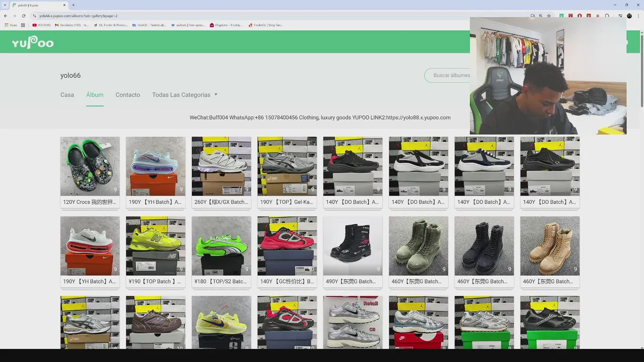This screenshot has height=362, width=644.
Task: Click the zoom magnifier icon in address bar
Action: click(x=540, y=16)
